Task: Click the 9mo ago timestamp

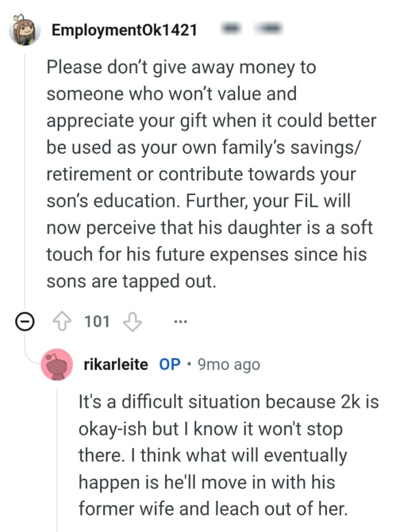Action: tap(227, 364)
